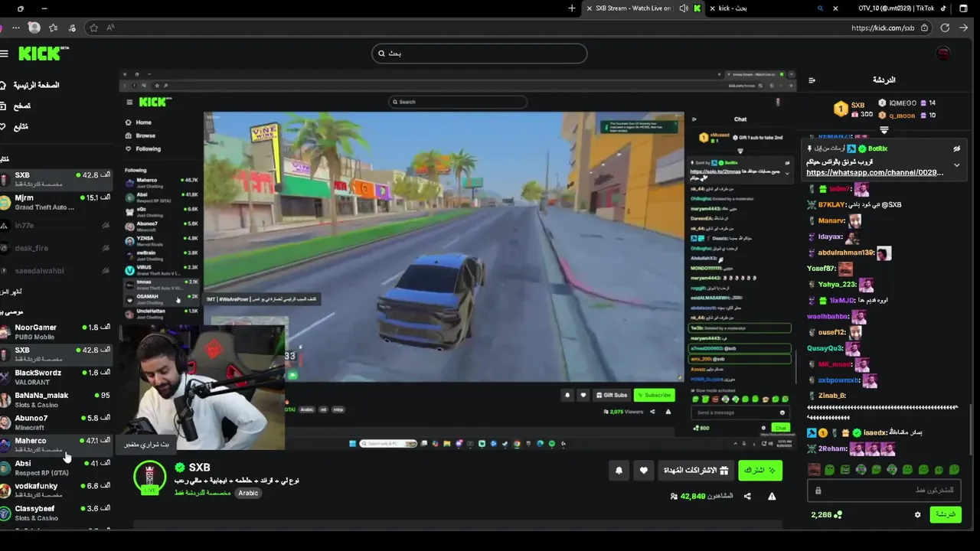Viewport: 980px width, 551px height.
Task: Pick the first emote in emote bar
Action: pyautogui.click(x=814, y=469)
